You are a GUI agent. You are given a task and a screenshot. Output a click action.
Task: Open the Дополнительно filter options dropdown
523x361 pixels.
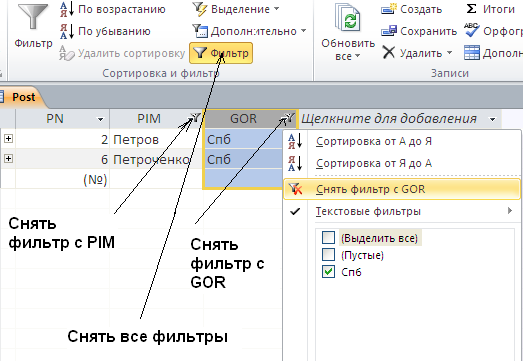pos(249,31)
